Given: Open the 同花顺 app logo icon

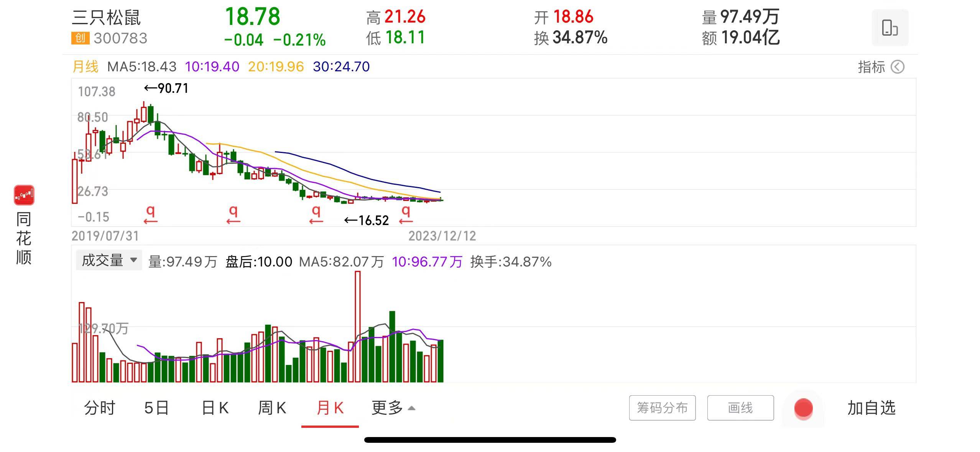Looking at the screenshot, I should click(x=24, y=195).
